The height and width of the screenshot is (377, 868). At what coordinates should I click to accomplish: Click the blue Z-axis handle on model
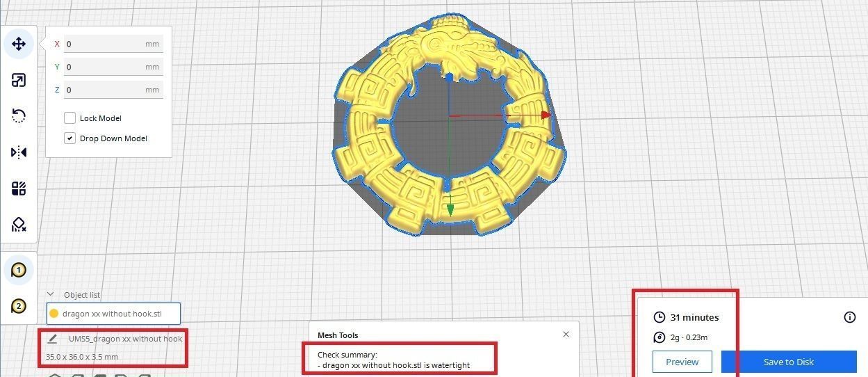[x=450, y=77]
